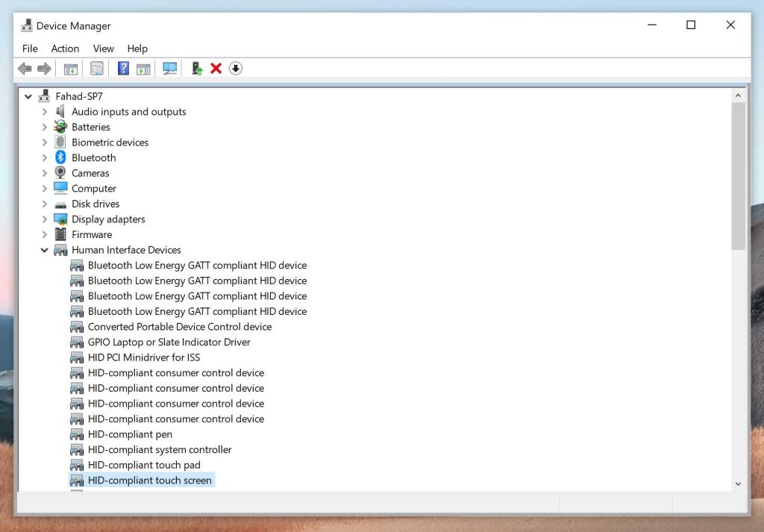Viewport: 764px width, 532px height.
Task: Collapse the Human Interface Devices category
Action: click(x=45, y=250)
